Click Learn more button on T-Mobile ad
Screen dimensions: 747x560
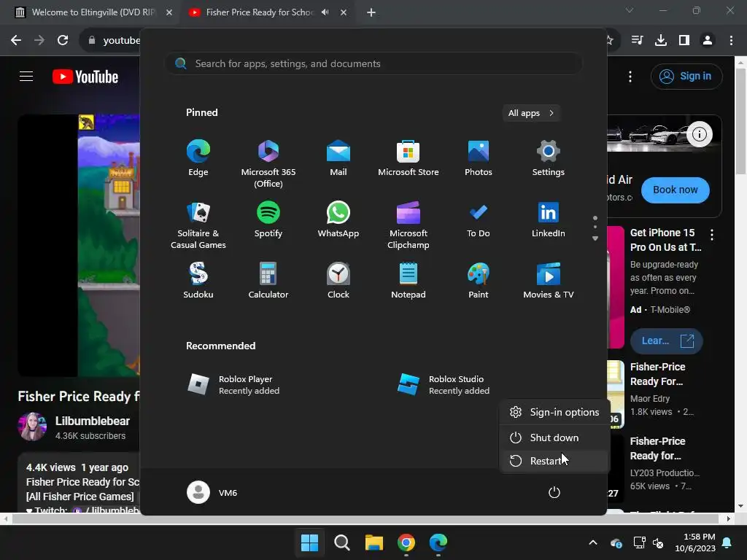(x=666, y=341)
